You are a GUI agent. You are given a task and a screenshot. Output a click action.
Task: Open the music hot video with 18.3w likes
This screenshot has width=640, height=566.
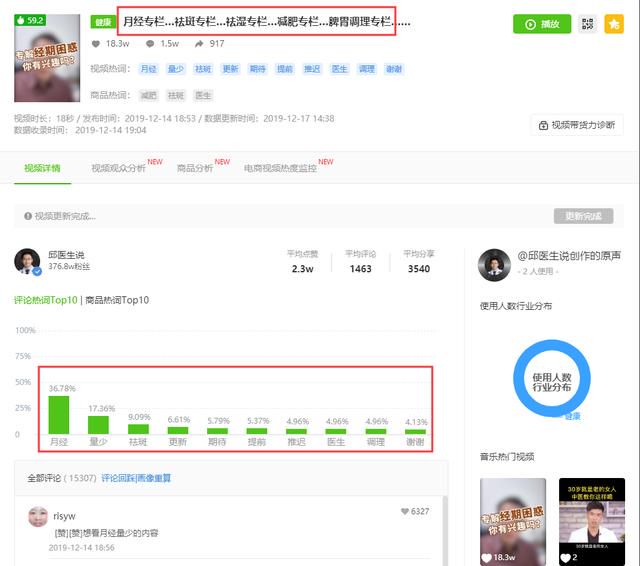point(513,522)
